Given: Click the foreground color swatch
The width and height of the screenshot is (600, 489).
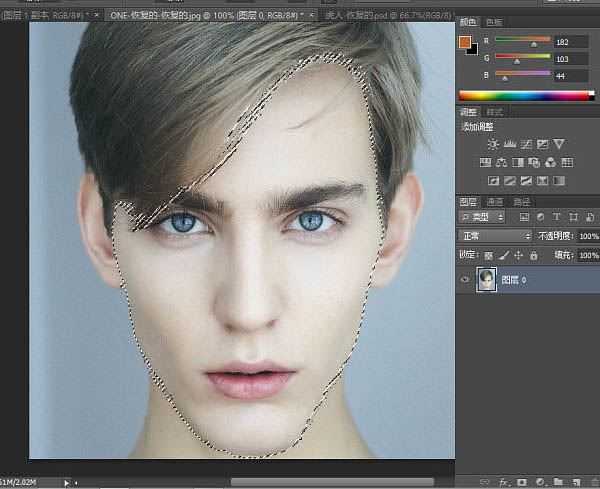Looking at the screenshot, I should [x=464, y=42].
